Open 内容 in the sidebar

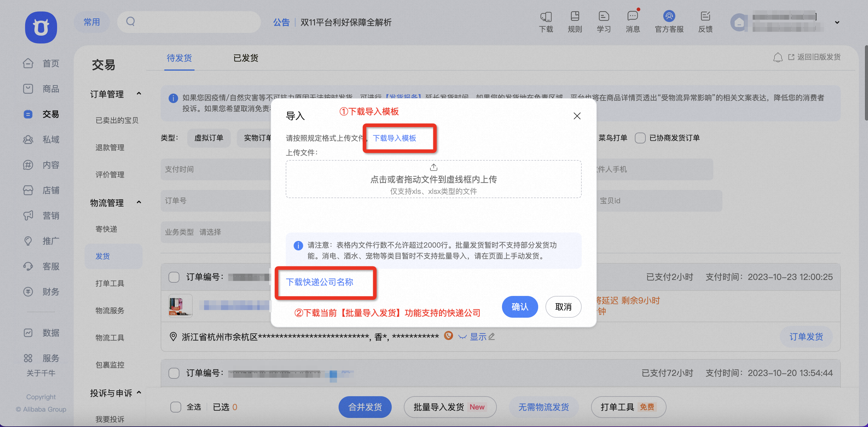click(x=41, y=165)
